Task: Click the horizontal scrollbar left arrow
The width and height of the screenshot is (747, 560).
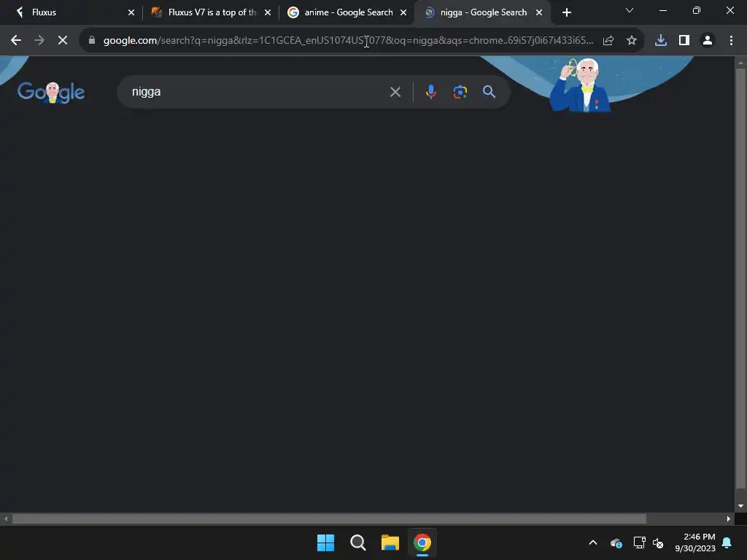Action: (x=6, y=518)
